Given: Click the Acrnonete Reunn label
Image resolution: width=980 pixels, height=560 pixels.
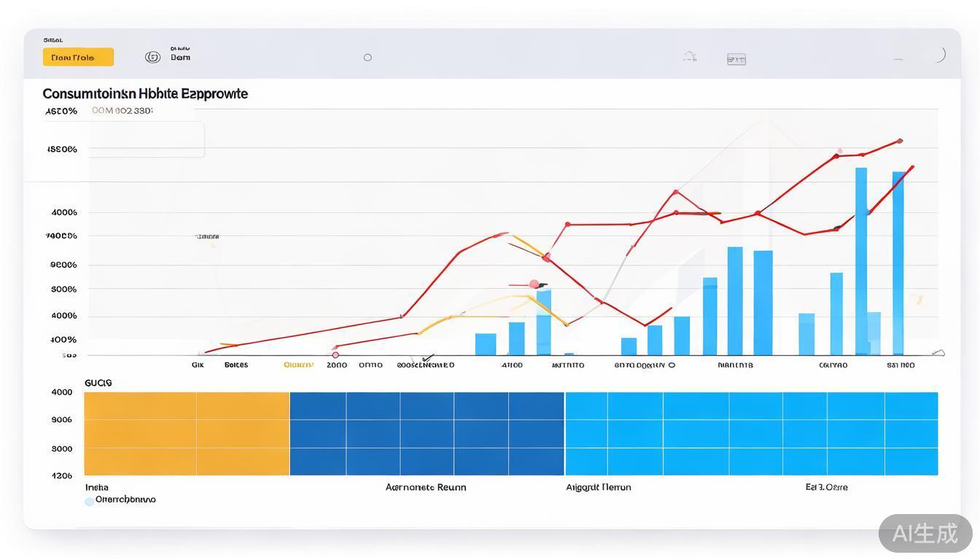Looking at the screenshot, I should tap(426, 487).
